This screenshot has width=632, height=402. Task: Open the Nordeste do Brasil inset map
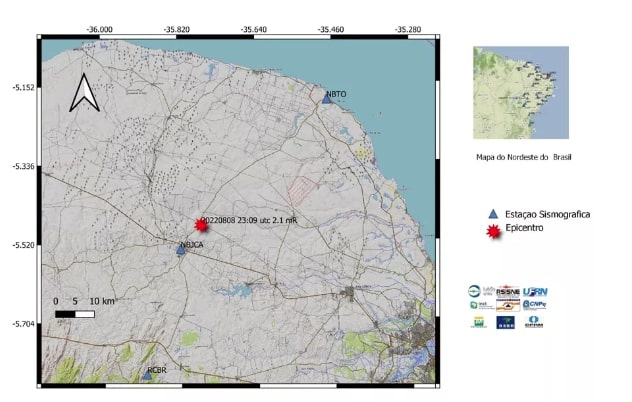520,92
